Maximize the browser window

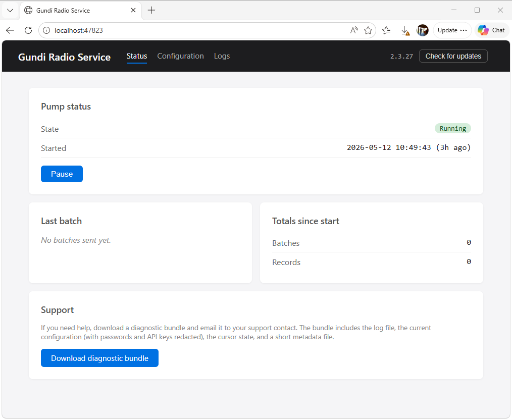477,10
